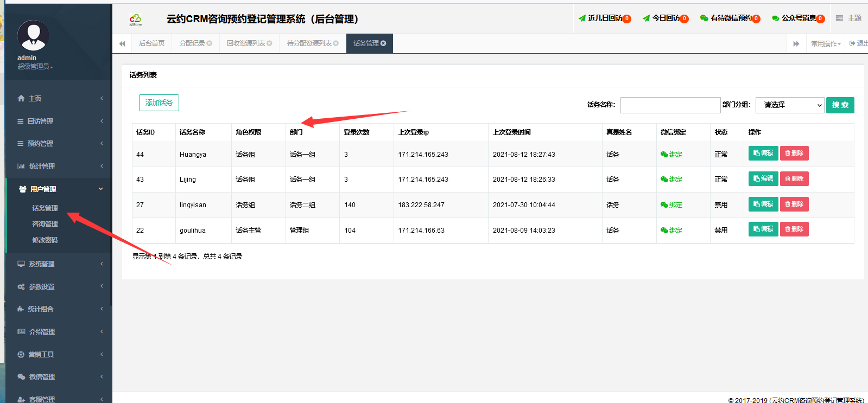
Task: Open the 咨询管理 submenu item
Action: 45,224
